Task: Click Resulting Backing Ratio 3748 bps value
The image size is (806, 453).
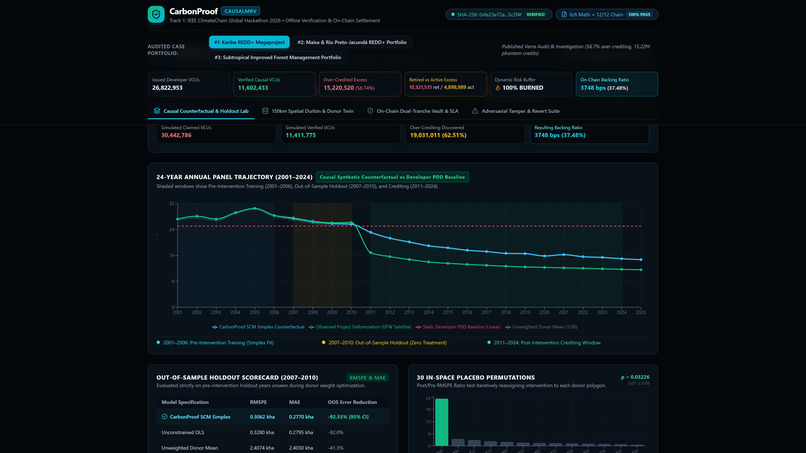Action: click(560, 135)
